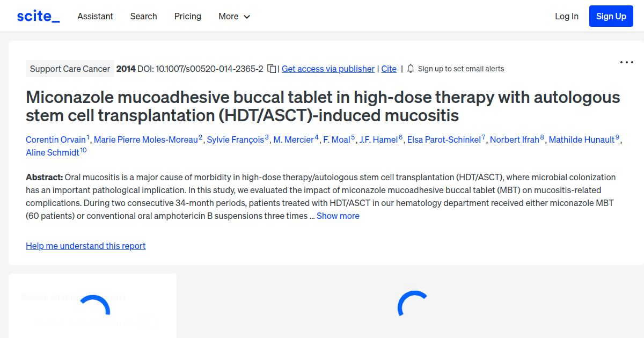This screenshot has width=644, height=338.
Task: Click the scite logo
Action: (x=38, y=16)
